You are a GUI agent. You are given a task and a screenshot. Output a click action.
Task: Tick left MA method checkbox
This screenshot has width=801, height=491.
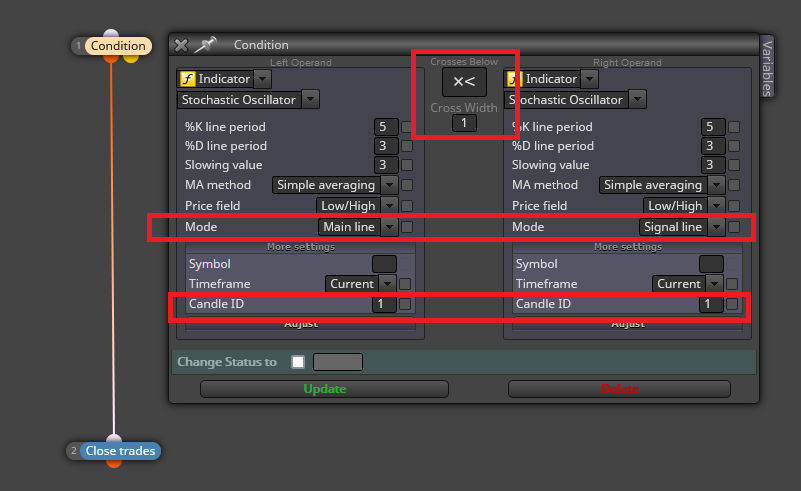(x=407, y=185)
